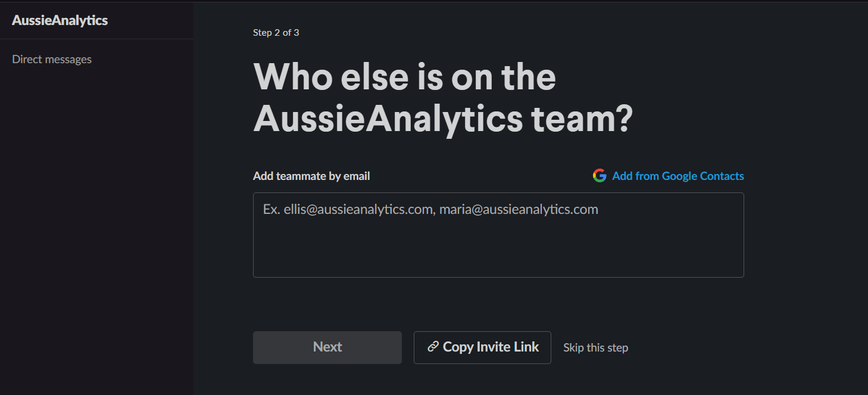Click Copy Invite Link button
Screen dimensions: 868x395
click(482, 347)
